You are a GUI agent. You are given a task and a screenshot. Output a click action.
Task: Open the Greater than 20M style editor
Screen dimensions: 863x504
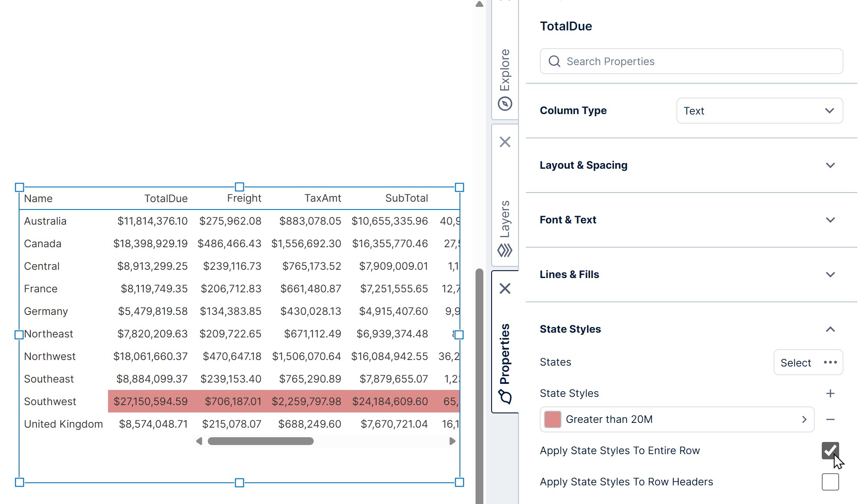[x=804, y=419]
